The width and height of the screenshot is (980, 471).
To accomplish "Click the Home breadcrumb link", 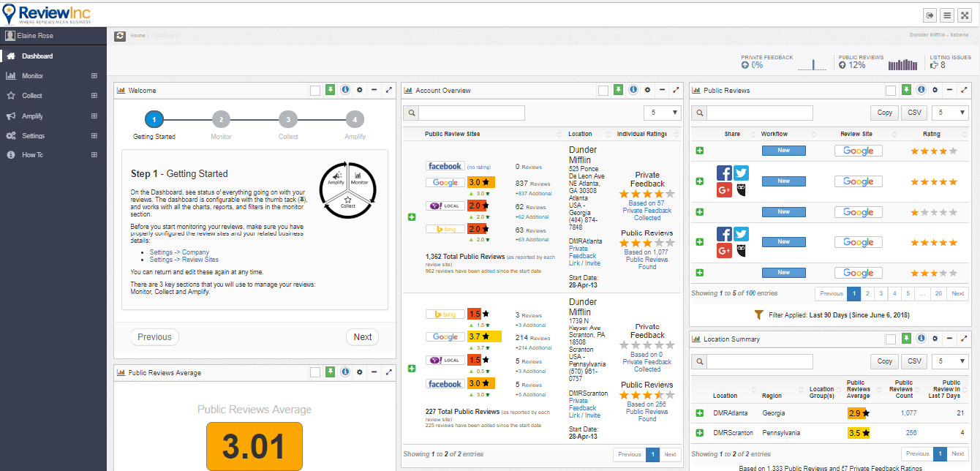I will tap(137, 35).
